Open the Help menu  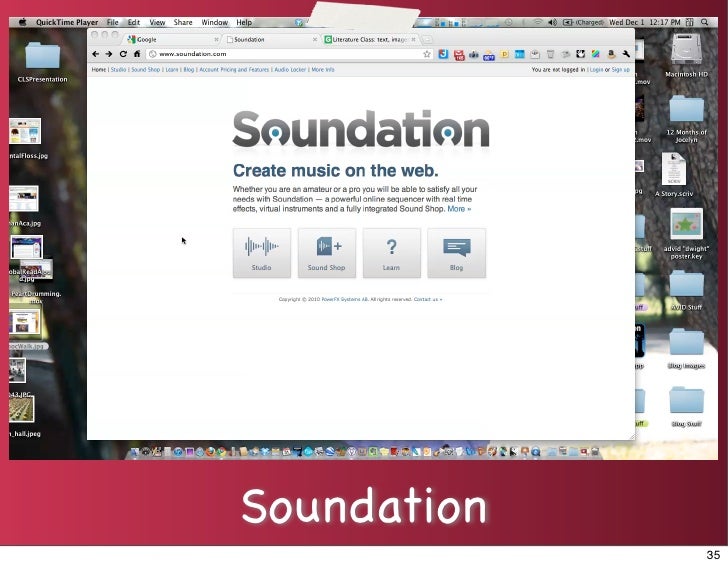pyautogui.click(x=244, y=22)
